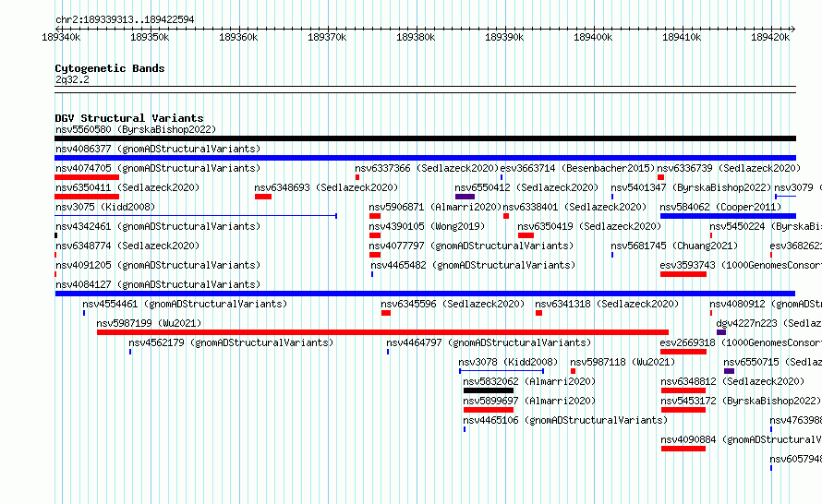Select the red nsv5899697 variant bar
822x504 pixels.
489,410
